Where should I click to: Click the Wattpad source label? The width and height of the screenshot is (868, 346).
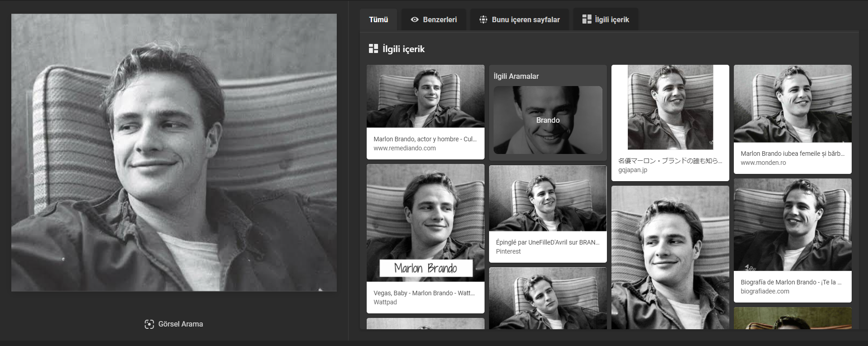(385, 302)
